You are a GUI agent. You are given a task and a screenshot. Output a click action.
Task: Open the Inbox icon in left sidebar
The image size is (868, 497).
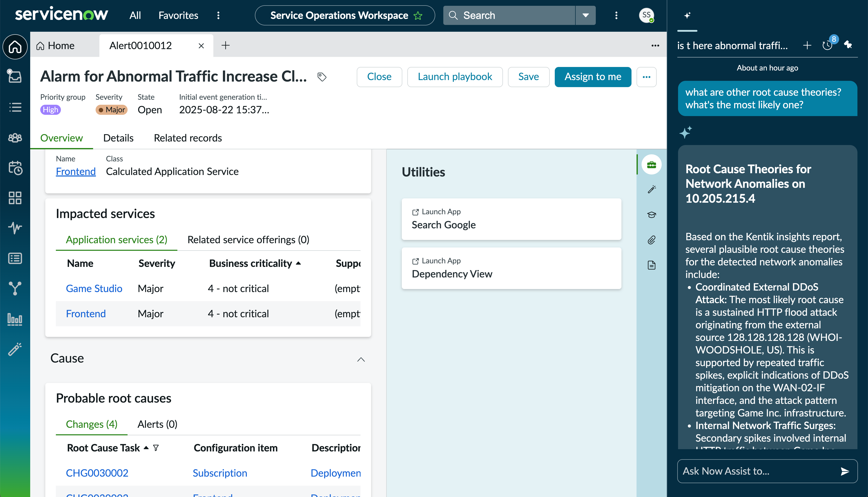(x=15, y=76)
